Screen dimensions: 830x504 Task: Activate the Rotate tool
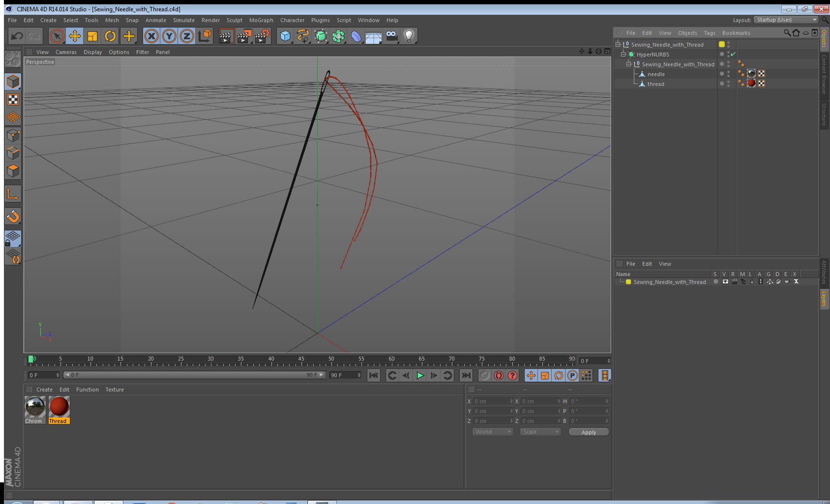pos(111,36)
